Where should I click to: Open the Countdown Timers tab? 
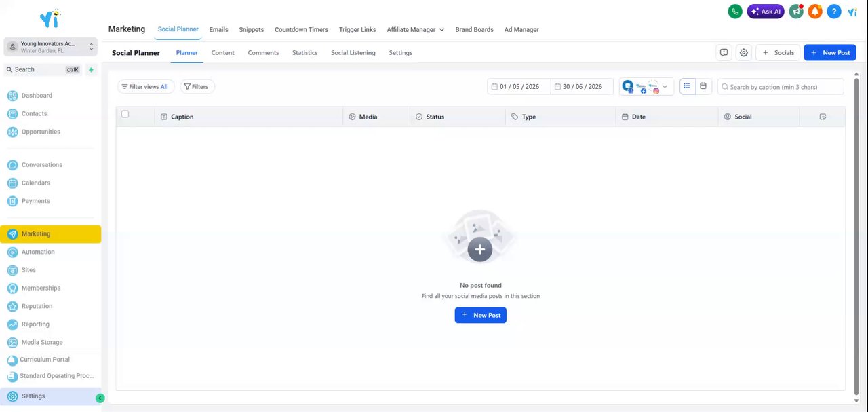301,30
